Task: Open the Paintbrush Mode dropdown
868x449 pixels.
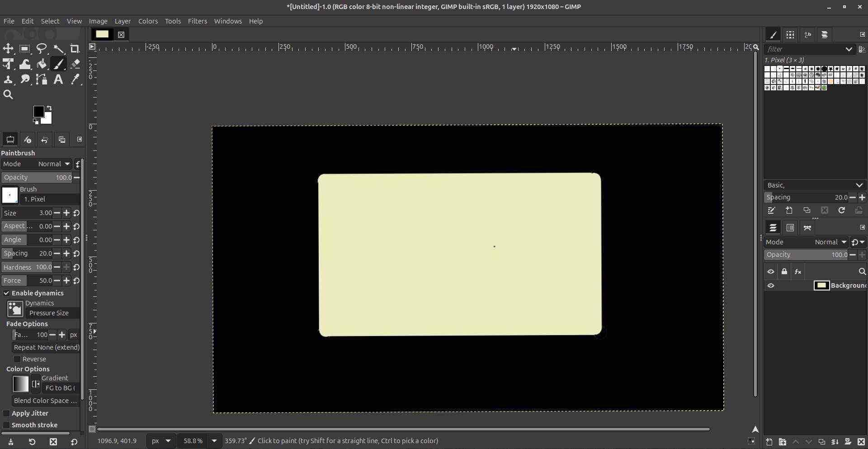Action: [x=36, y=164]
